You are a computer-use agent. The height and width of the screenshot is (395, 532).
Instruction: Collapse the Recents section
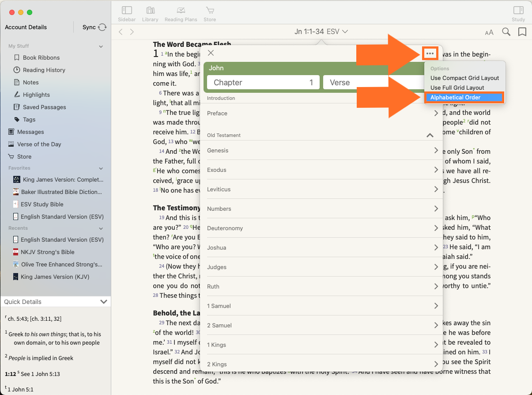pos(101,228)
